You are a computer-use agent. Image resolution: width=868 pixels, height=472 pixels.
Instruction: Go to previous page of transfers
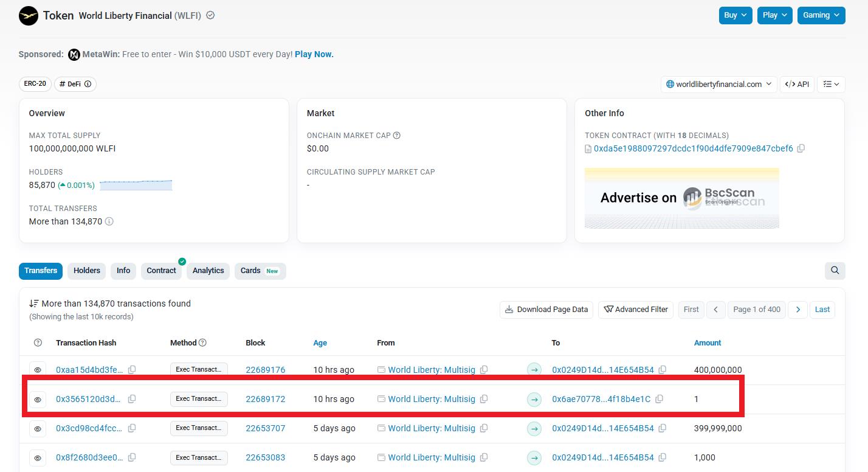click(716, 310)
